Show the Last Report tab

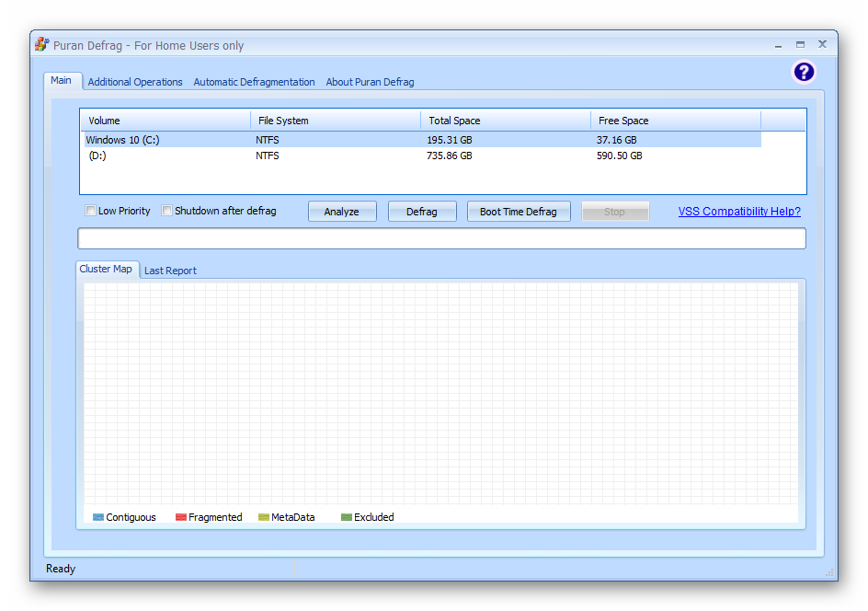point(170,271)
